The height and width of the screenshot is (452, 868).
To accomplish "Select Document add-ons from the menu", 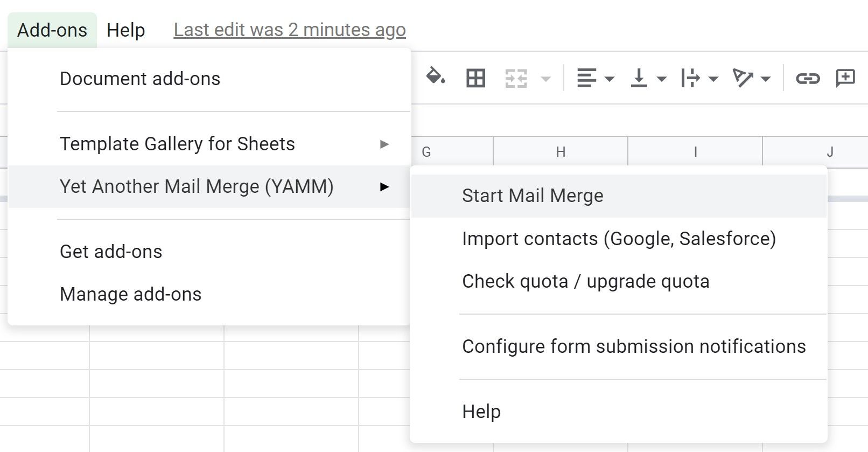I will (x=139, y=79).
